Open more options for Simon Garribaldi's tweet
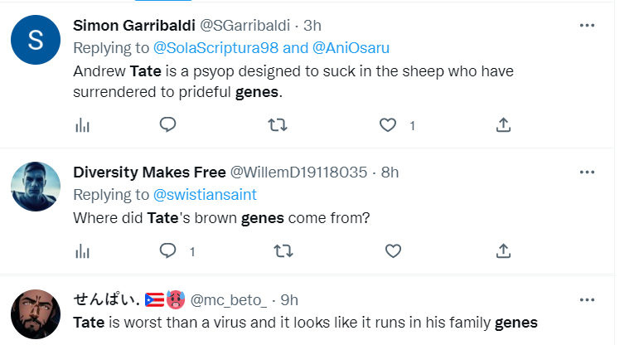This screenshot has height=345, width=644. [587, 26]
